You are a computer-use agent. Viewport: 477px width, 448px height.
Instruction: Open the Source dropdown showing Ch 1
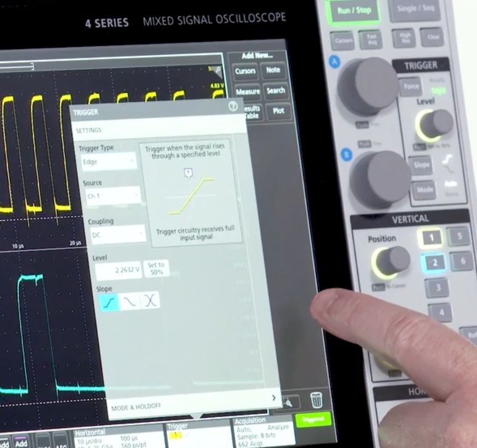(111, 196)
